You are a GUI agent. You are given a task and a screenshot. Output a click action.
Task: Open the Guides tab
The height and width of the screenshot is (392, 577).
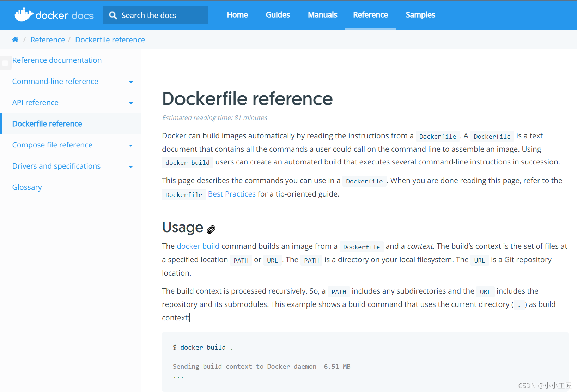(x=278, y=15)
